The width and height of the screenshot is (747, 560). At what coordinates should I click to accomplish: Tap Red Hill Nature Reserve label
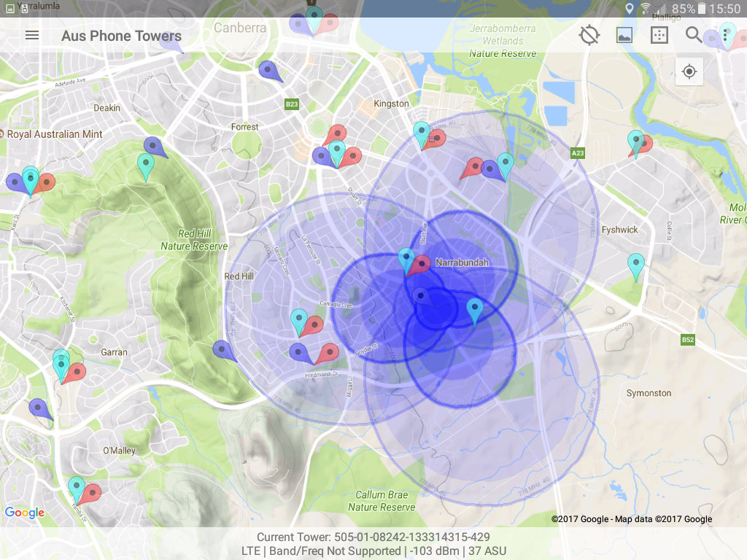194,240
